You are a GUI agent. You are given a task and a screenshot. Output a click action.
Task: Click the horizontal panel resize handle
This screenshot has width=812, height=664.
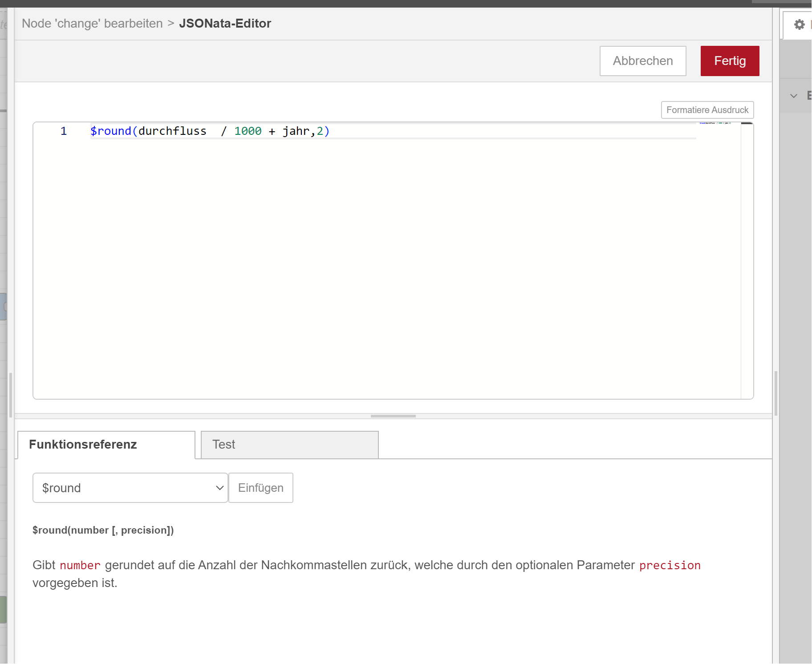point(393,416)
